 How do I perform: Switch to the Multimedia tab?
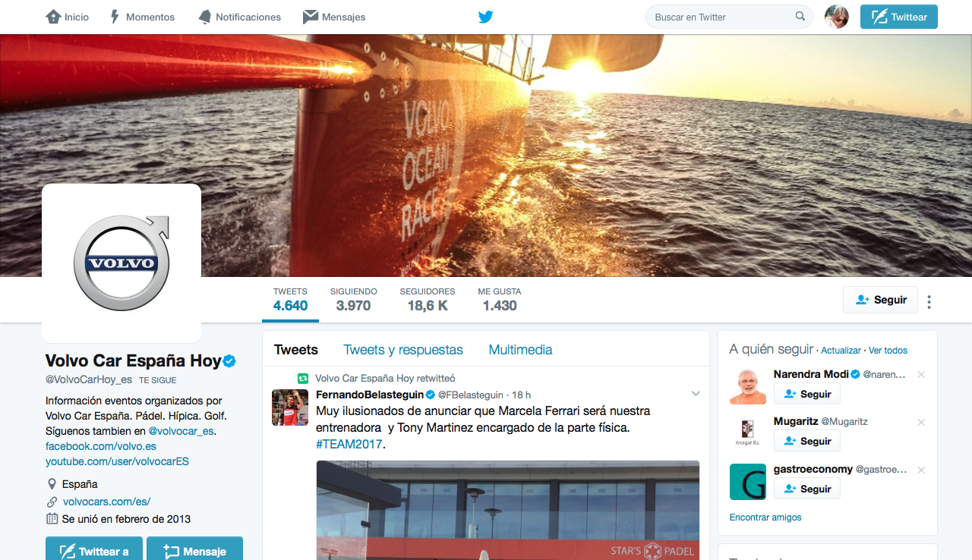[520, 350]
